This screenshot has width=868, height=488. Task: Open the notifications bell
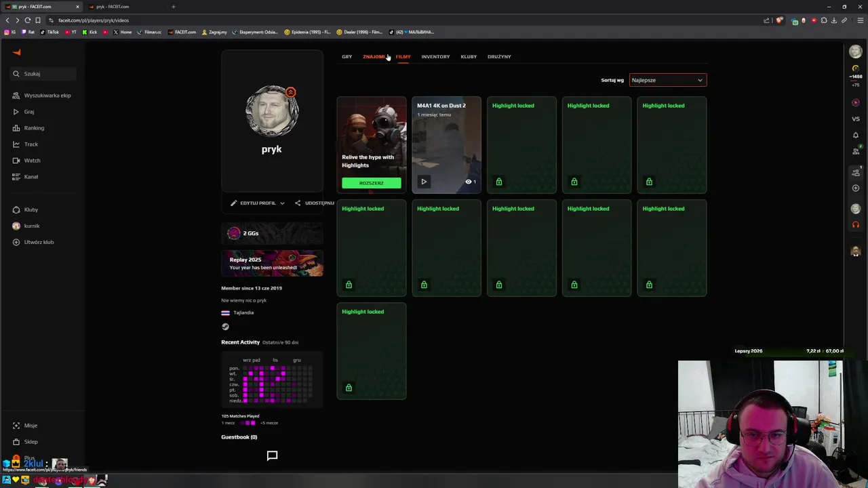[x=856, y=135]
